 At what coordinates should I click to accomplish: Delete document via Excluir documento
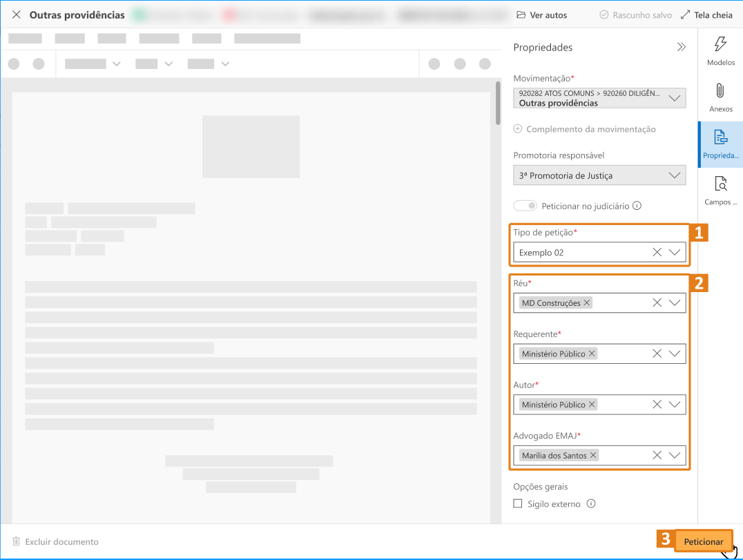56,542
